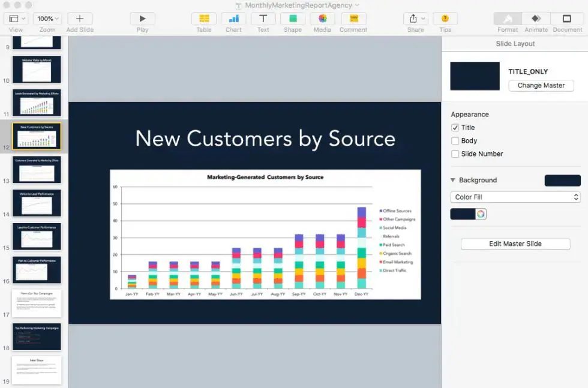
Task: Open the color wheel picker
Action: click(481, 214)
